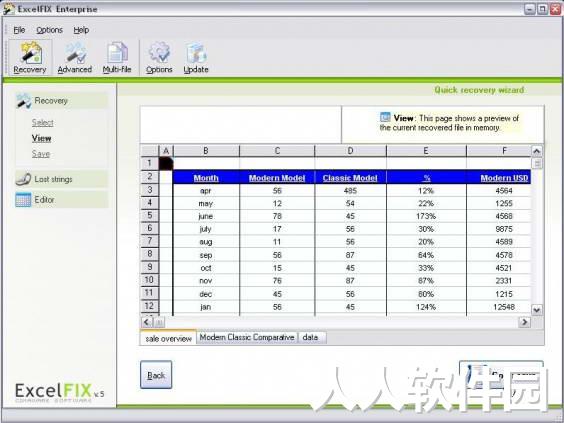
Task: Select the cell containing 12548
Action: click(x=499, y=307)
